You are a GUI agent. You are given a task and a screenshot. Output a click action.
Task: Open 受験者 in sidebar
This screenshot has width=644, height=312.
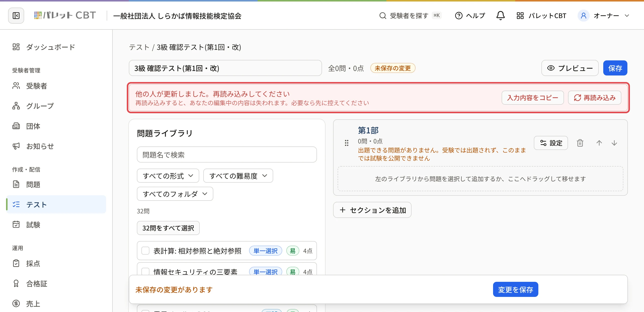click(56, 86)
